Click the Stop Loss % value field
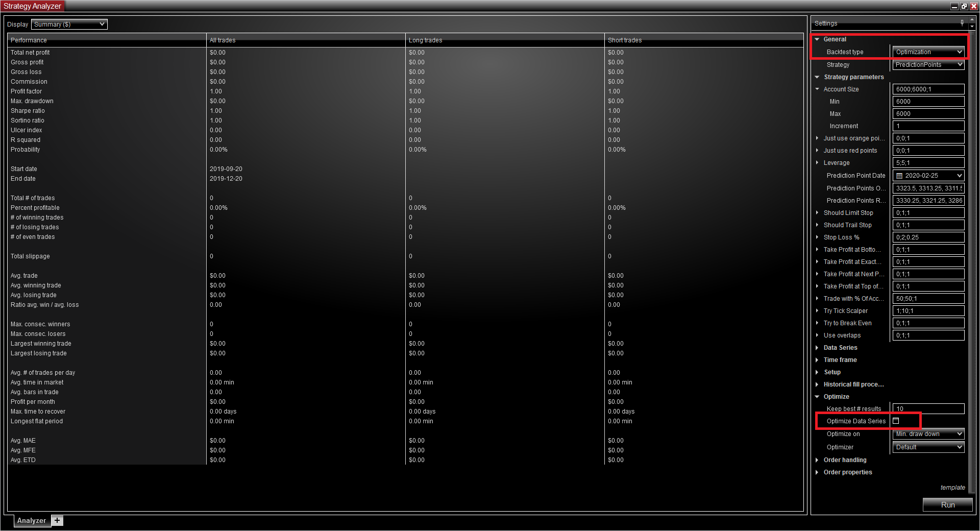This screenshot has width=980, height=531. 928,237
